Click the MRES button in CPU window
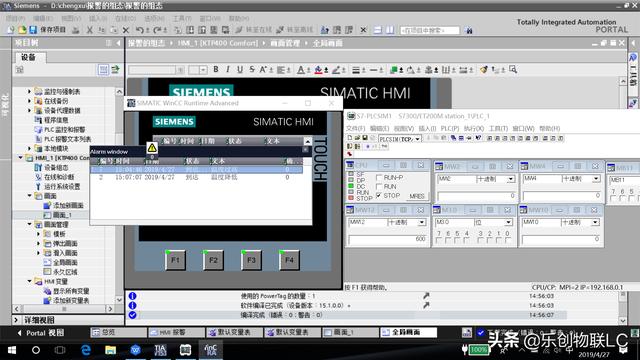640x360 pixels. pos(417,196)
